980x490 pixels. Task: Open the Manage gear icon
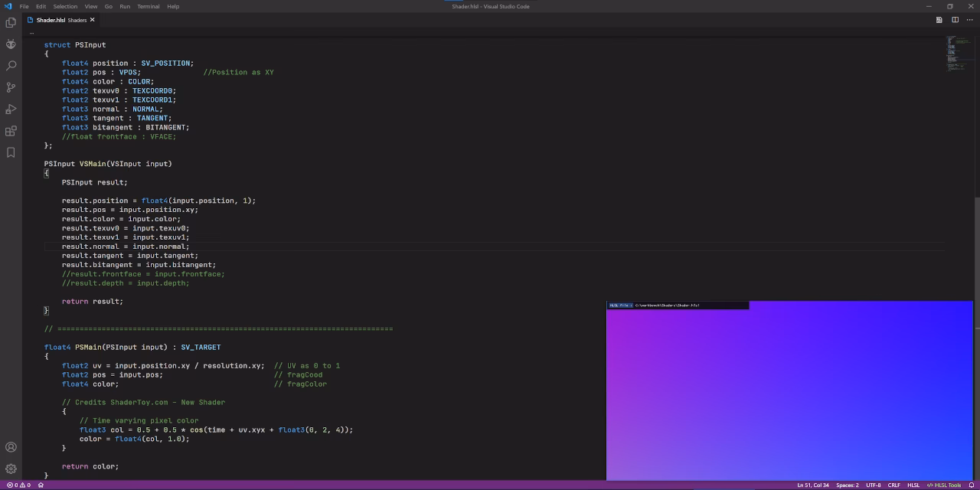11,468
